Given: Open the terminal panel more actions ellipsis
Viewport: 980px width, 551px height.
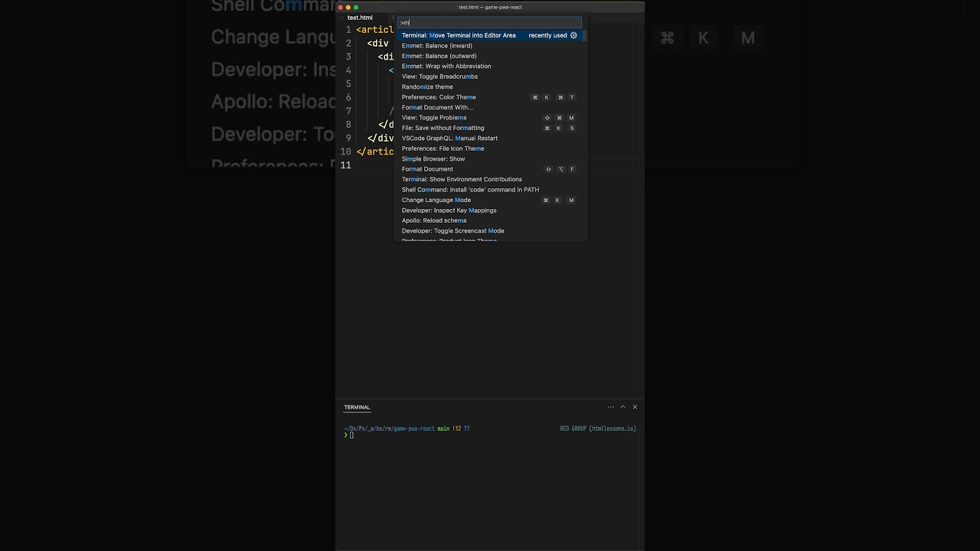Looking at the screenshot, I should [610, 407].
